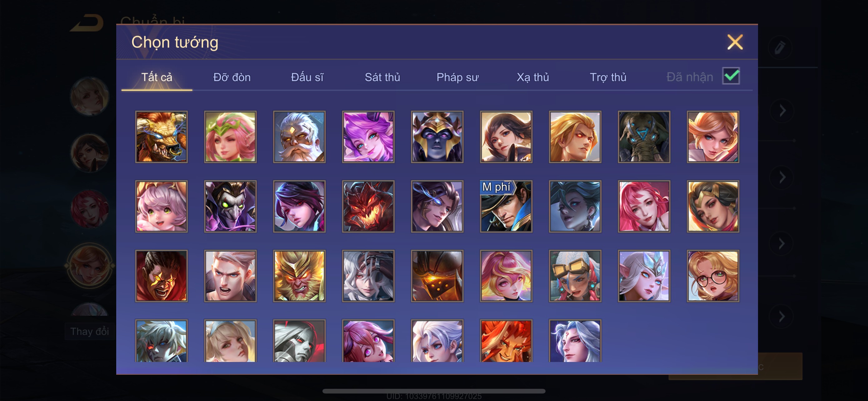Viewport: 868px width, 401px height.
Task: Toggle the 'Đã nhận' checkbox
Action: (x=731, y=76)
